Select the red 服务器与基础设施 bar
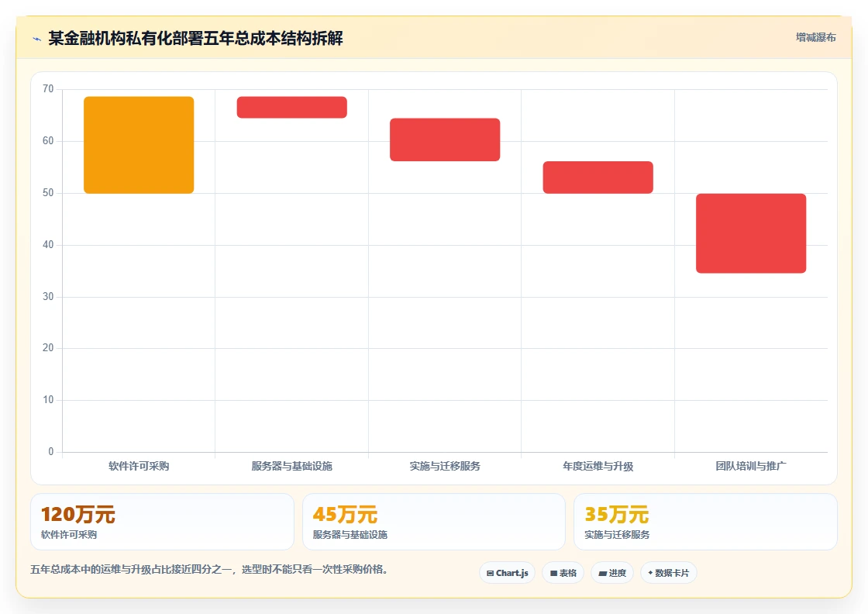 [x=291, y=108]
